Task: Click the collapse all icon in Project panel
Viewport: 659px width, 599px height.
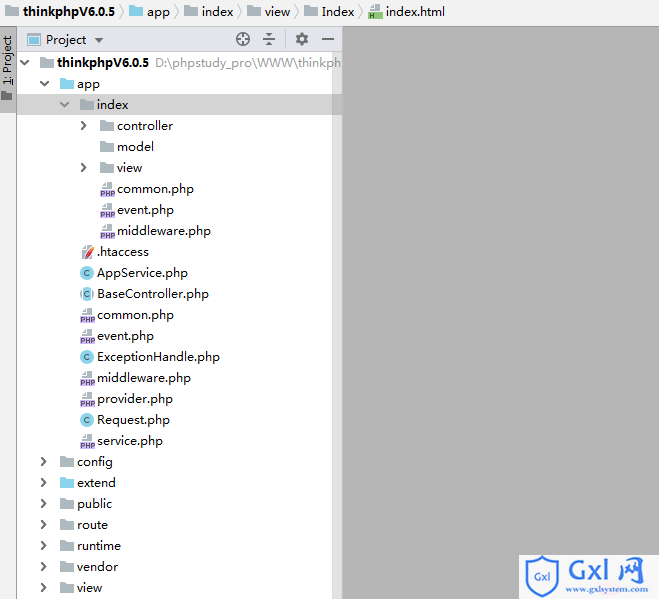Action: pyautogui.click(x=269, y=39)
